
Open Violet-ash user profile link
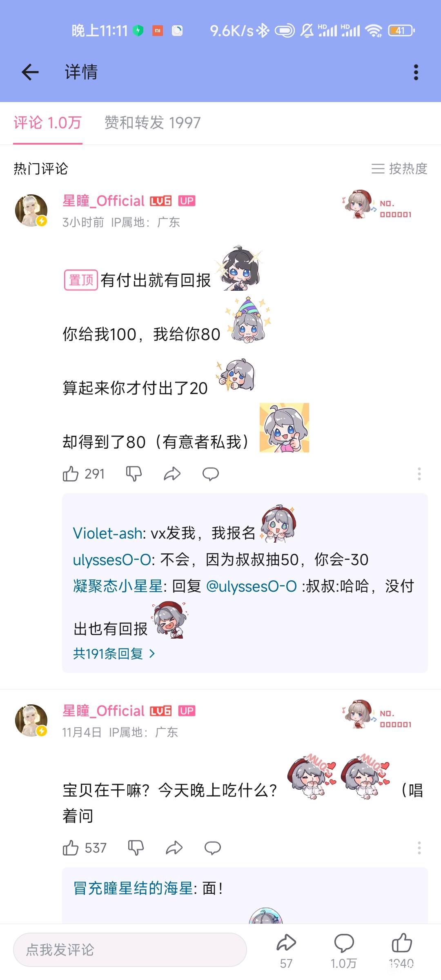tap(107, 533)
